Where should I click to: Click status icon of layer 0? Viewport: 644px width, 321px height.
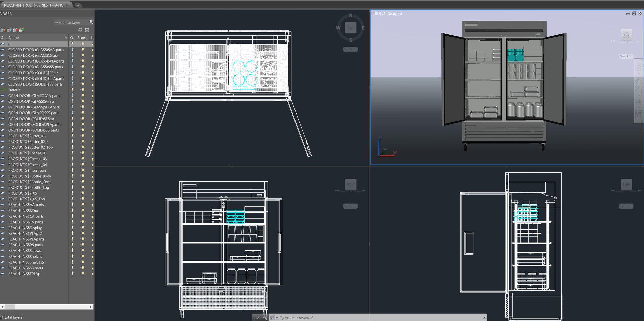[3, 44]
